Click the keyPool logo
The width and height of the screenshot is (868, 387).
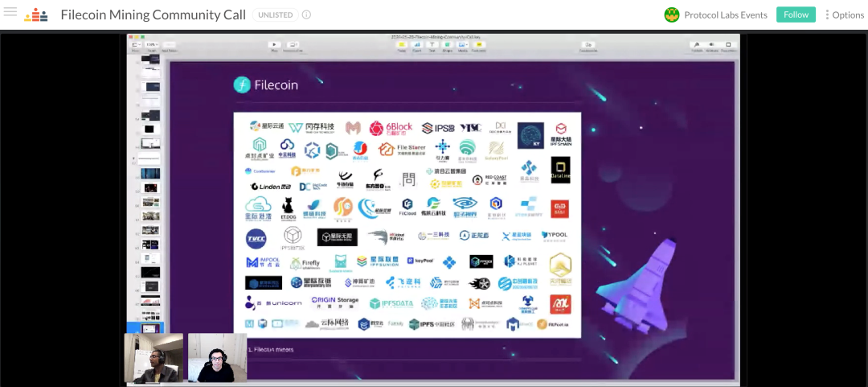point(420,261)
